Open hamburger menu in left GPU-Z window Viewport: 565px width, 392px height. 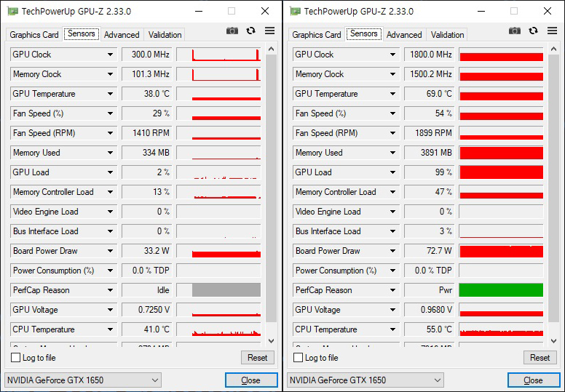pyautogui.click(x=270, y=31)
